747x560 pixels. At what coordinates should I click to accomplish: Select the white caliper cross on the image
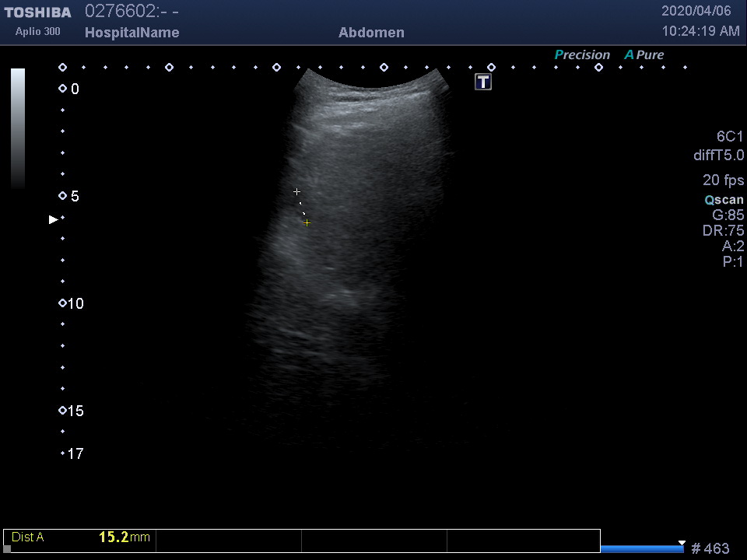click(296, 191)
